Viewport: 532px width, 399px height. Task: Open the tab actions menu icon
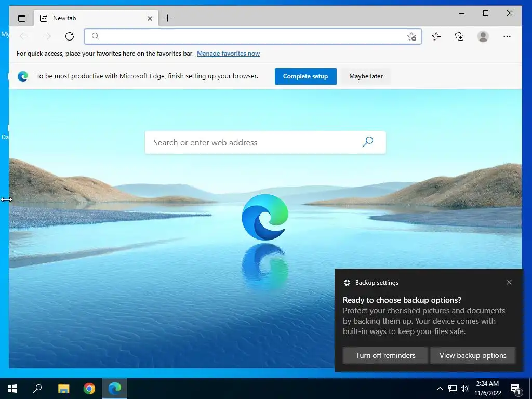coord(22,18)
